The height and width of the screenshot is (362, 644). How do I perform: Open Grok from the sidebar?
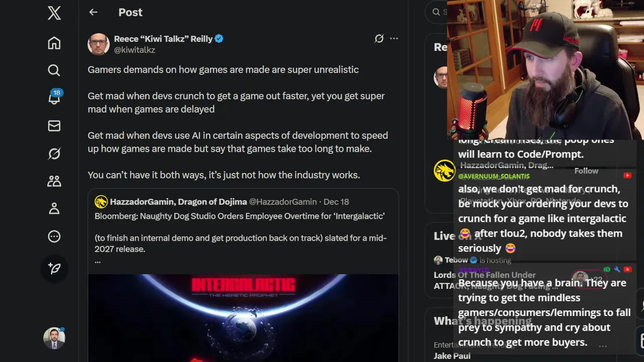(x=54, y=153)
